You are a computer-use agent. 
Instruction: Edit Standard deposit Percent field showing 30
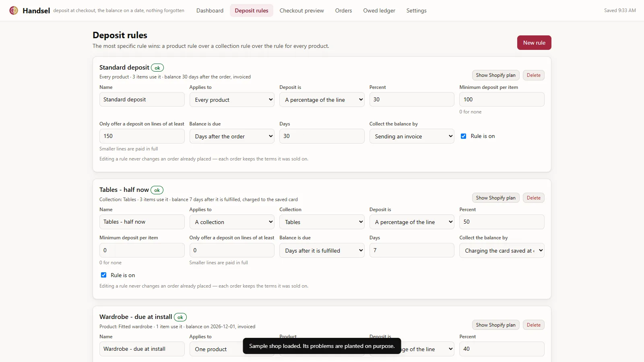pos(412,99)
